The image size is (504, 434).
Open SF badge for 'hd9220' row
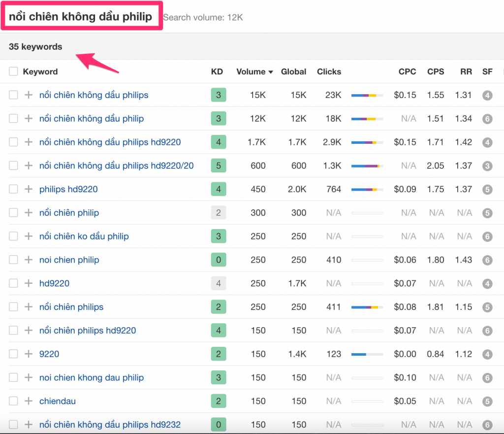[487, 283]
